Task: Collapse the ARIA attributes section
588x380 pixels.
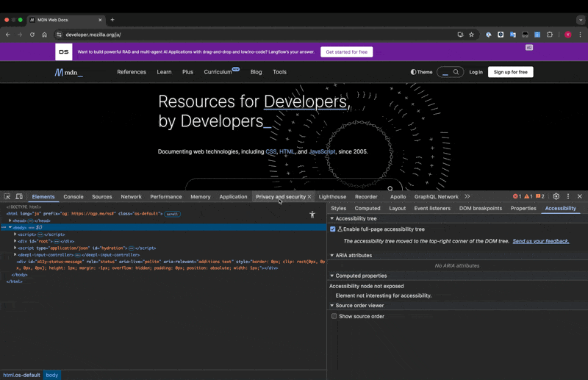Action: (331, 255)
